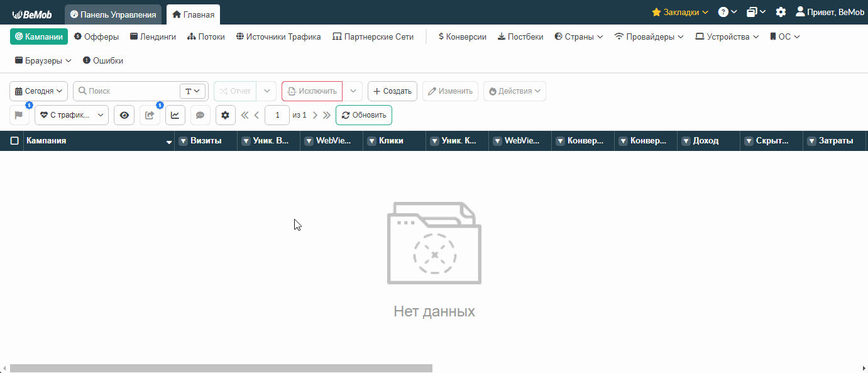This screenshot has width=868, height=373.
Task: Go to next page arrow
Action: tap(315, 115)
